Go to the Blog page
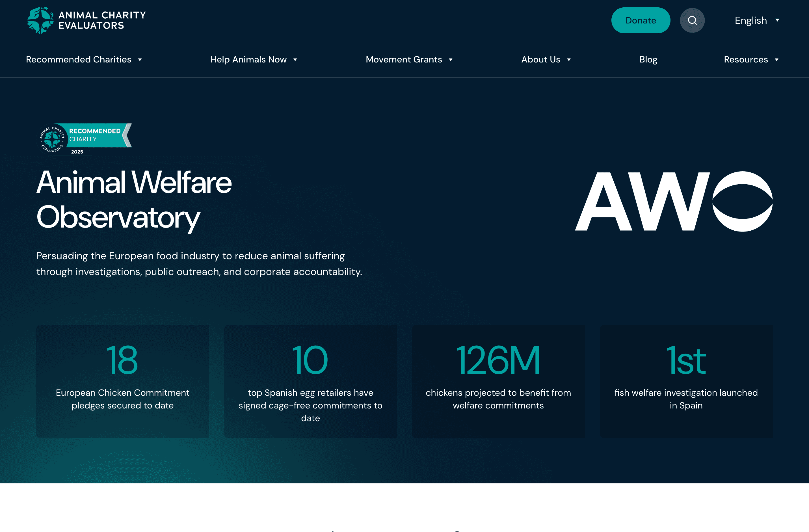Screen dimensions: 809x532 (648, 59)
